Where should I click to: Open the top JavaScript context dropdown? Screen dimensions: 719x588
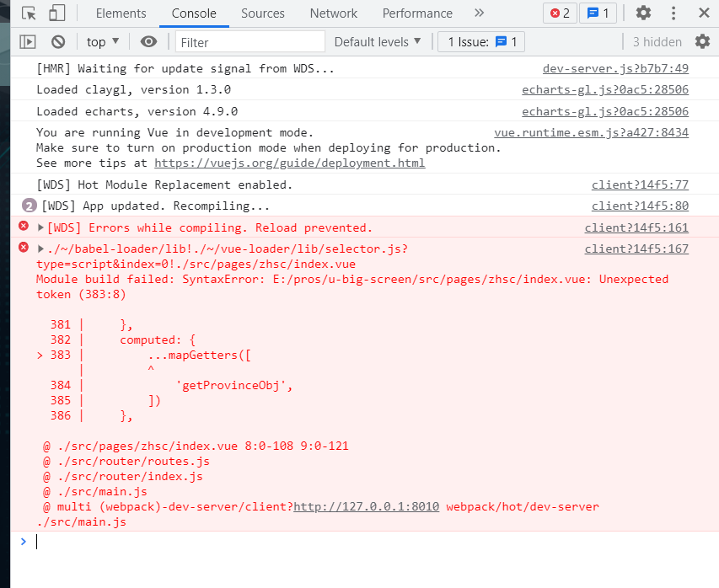(x=103, y=42)
